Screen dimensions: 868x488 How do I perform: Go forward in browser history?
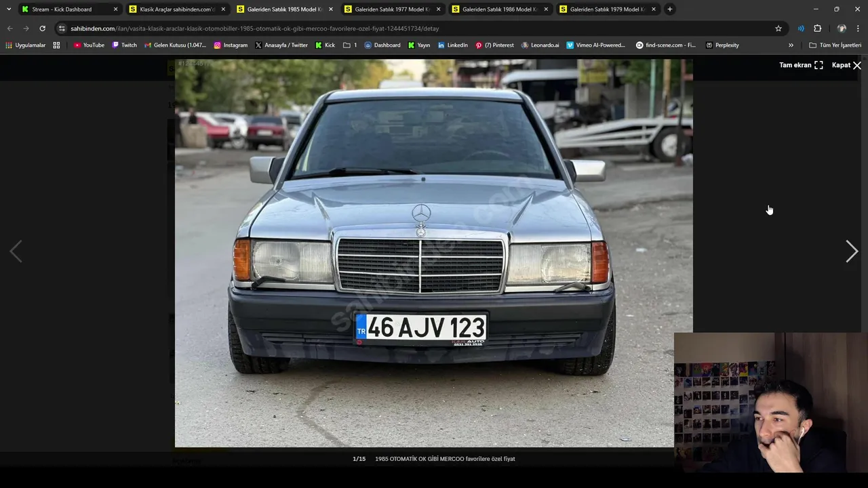click(x=26, y=28)
